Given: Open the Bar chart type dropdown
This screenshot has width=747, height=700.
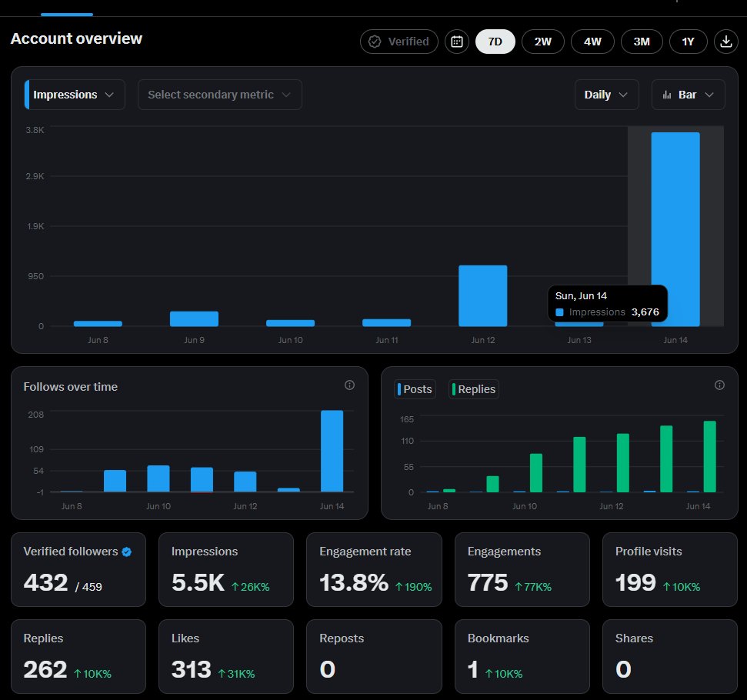Looking at the screenshot, I should pyautogui.click(x=689, y=95).
